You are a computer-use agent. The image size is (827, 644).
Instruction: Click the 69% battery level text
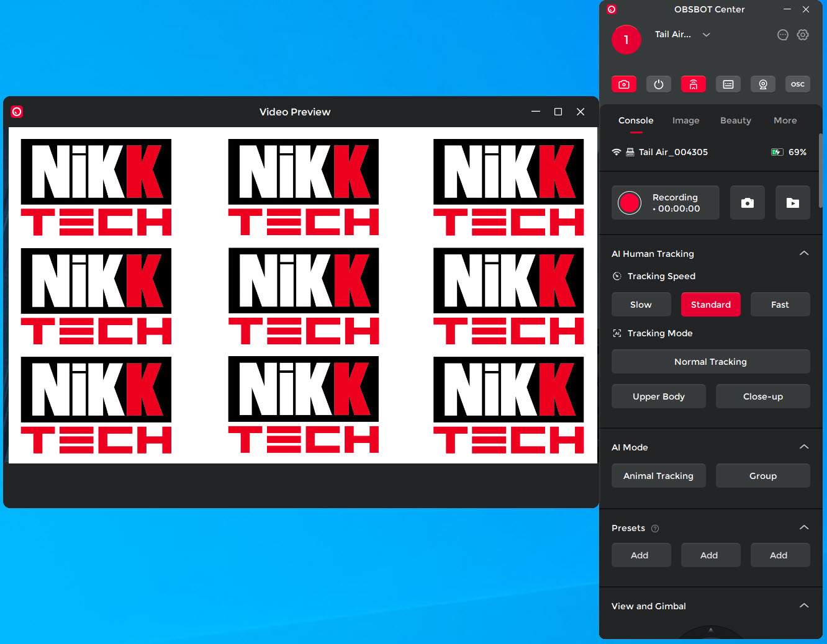(797, 152)
